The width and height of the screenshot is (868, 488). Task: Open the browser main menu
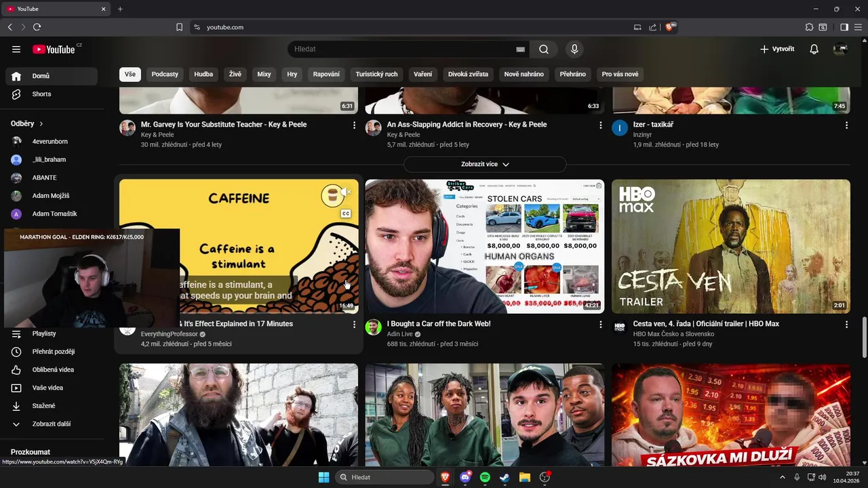click(858, 27)
